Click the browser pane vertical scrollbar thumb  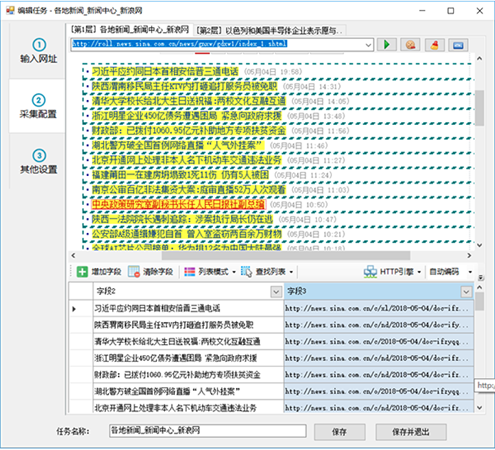click(479, 108)
